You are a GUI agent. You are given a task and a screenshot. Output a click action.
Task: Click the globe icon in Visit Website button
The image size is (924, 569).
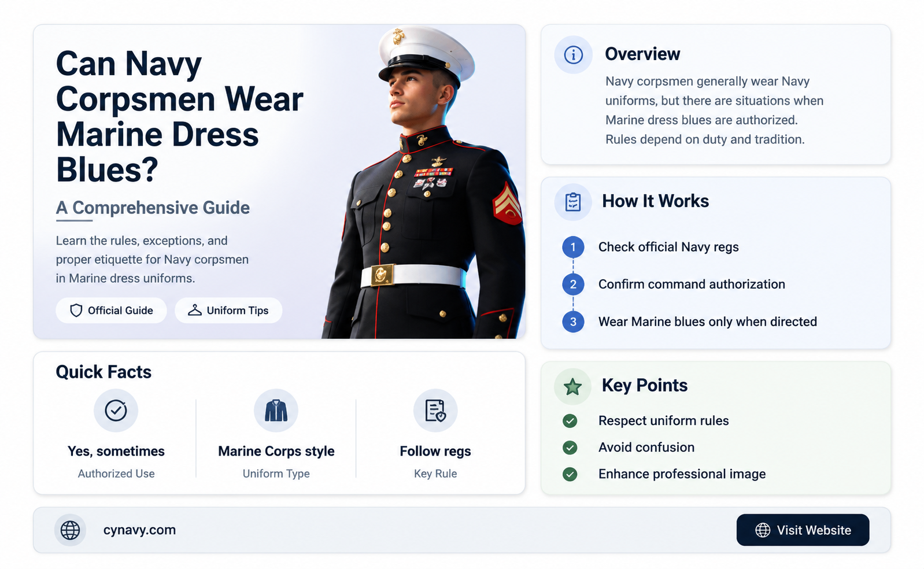(763, 530)
